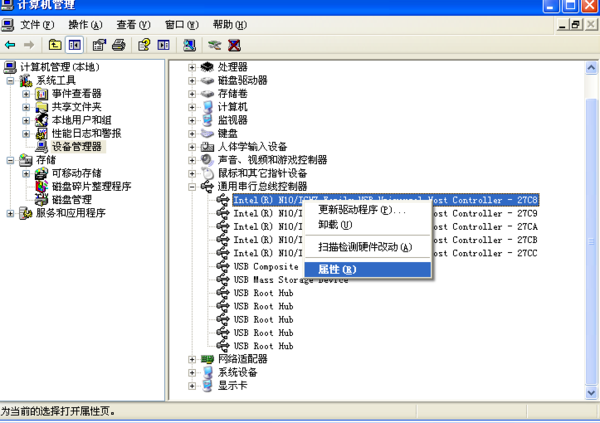Screen dimensions: 600x423
Task: Collapse the 通用串行总线控制器 category
Action: [x=193, y=187]
